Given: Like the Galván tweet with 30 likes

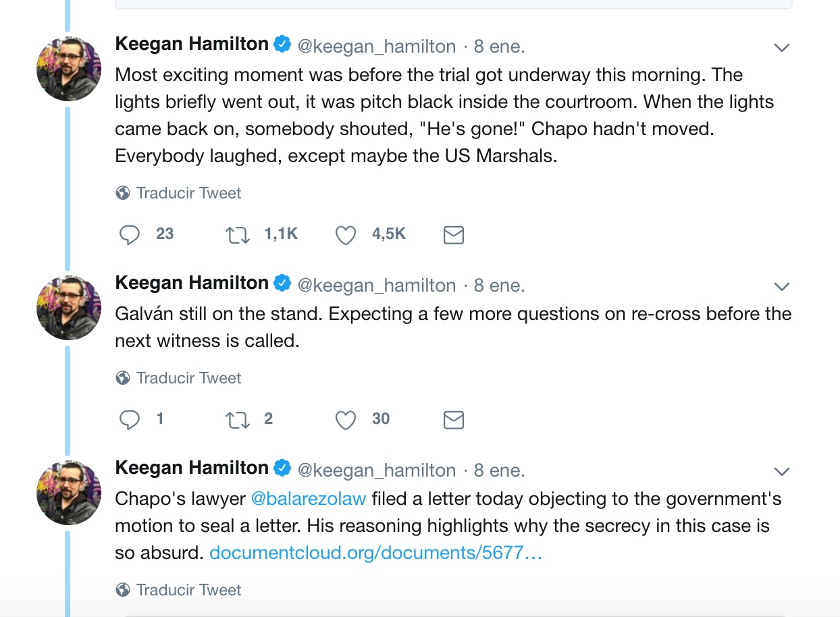Looking at the screenshot, I should pyautogui.click(x=346, y=420).
